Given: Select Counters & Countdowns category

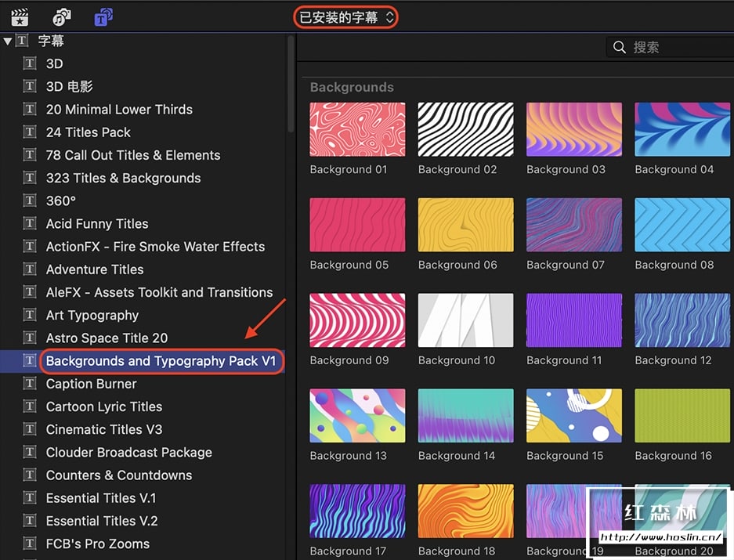Looking at the screenshot, I should pos(119,475).
